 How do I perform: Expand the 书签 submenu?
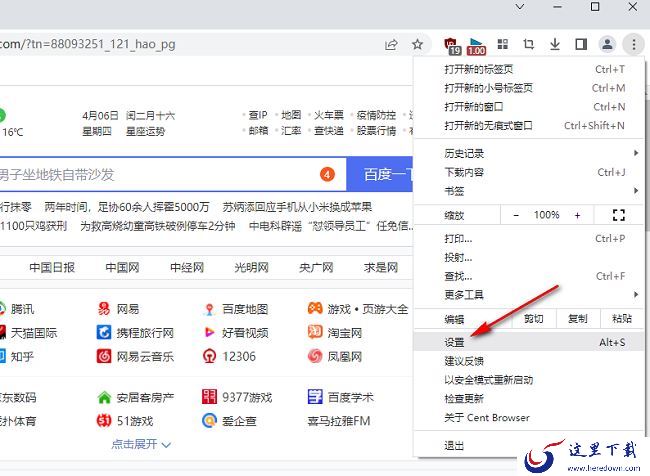click(529, 191)
